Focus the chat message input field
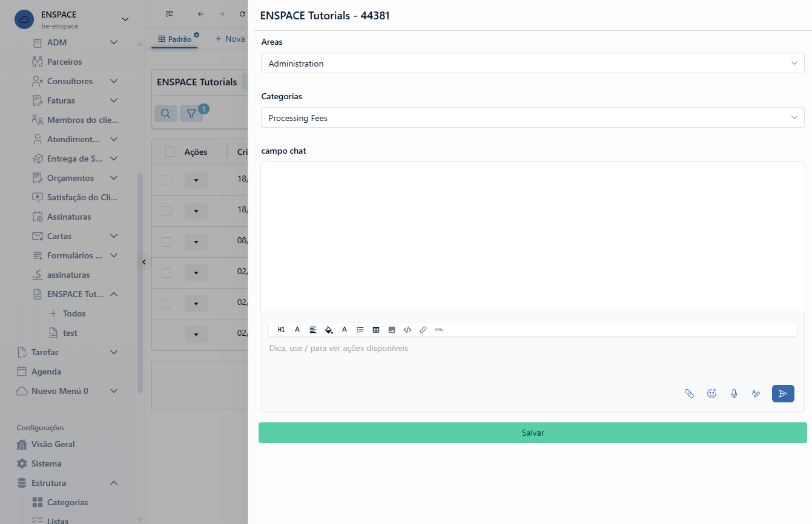812x524 pixels. [x=533, y=357]
